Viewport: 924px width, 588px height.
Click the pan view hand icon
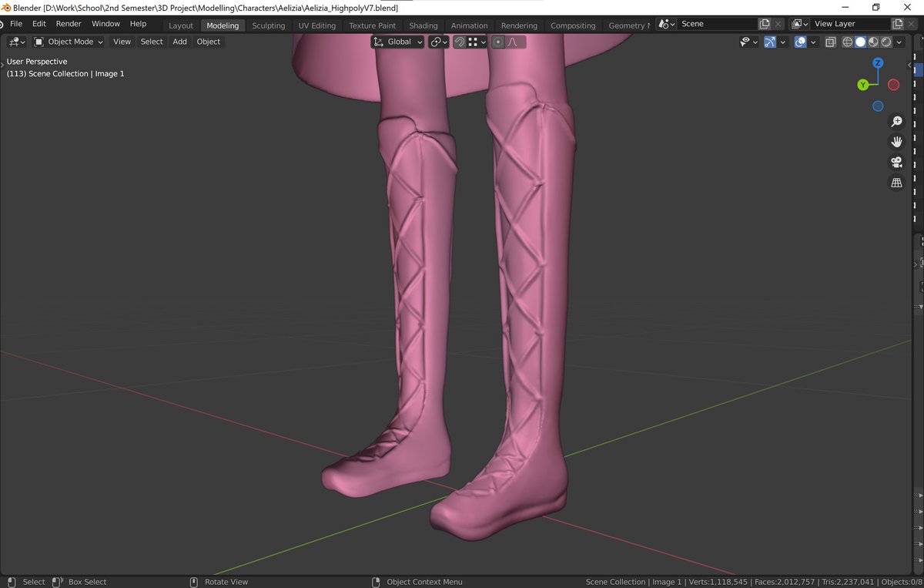pos(896,142)
